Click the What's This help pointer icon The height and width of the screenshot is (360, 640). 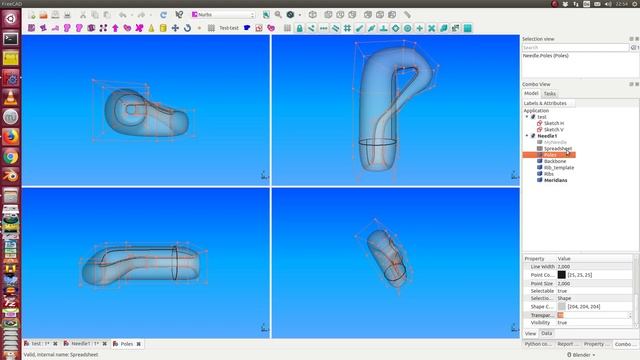coord(179,15)
